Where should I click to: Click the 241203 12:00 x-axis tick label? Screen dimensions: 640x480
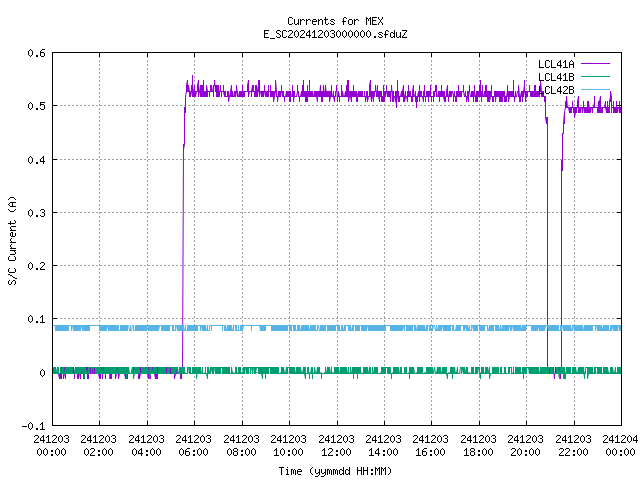point(336,446)
